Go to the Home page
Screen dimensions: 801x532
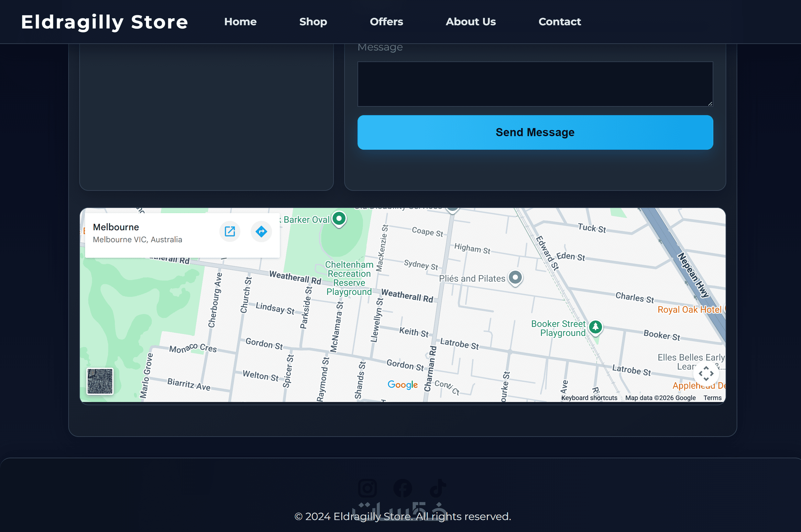click(240, 22)
